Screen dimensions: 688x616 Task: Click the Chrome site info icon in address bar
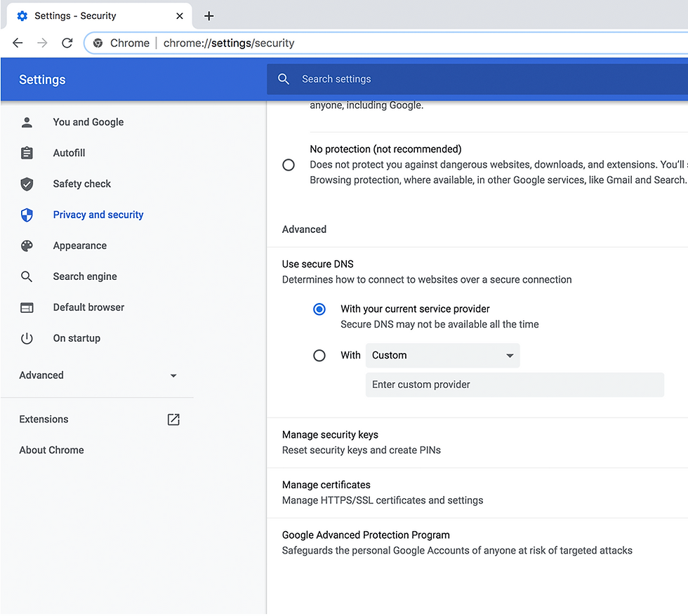[98, 43]
